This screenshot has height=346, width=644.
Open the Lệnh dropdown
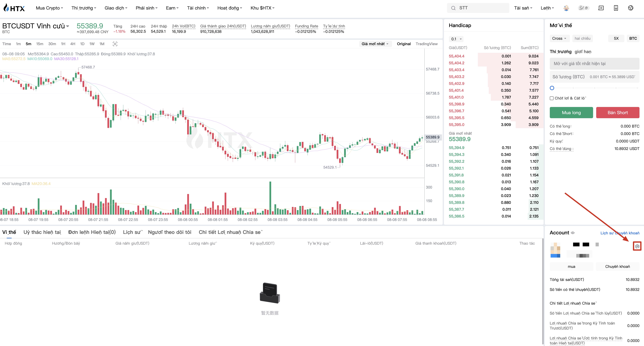pyautogui.click(x=547, y=8)
